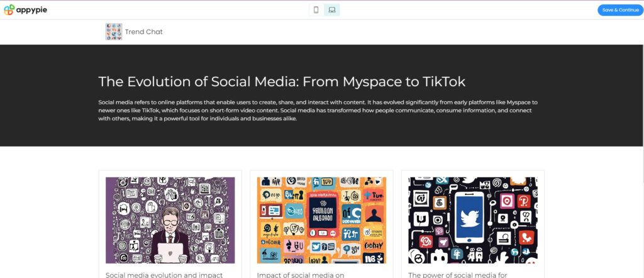Click the social media description paragraph

(318, 111)
